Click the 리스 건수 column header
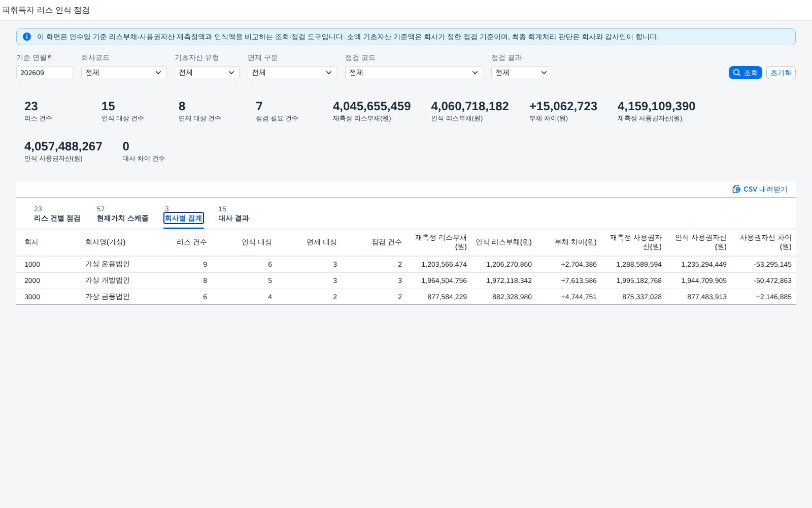The width and height of the screenshot is (812, 508). 192,242
